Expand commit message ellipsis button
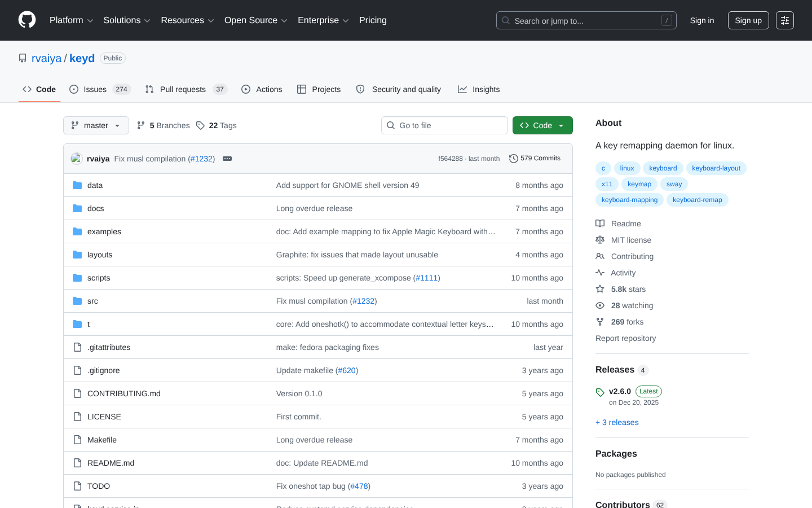 coord(227,159)
